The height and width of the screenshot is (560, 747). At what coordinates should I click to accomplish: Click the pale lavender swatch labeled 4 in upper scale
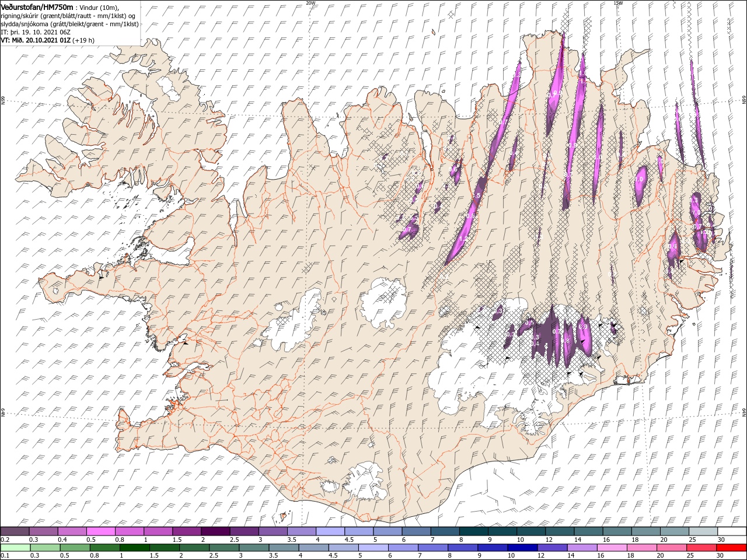(x=330, y=531)
